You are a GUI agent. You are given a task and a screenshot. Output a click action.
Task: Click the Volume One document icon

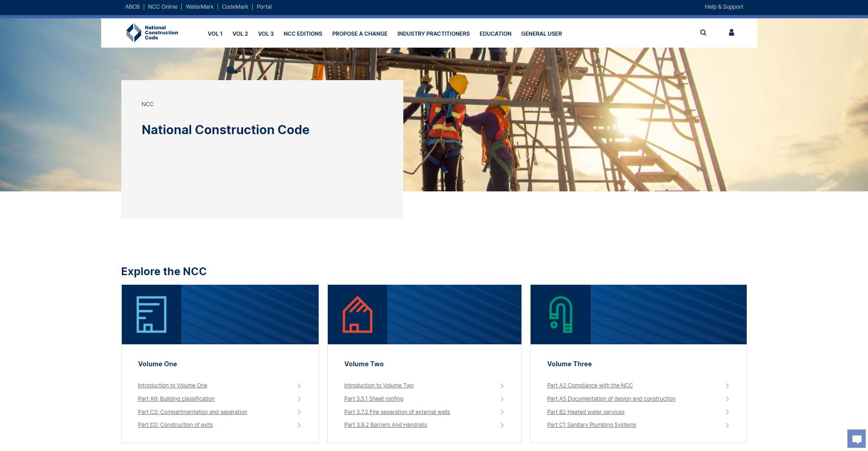click(x=151, y=314)
